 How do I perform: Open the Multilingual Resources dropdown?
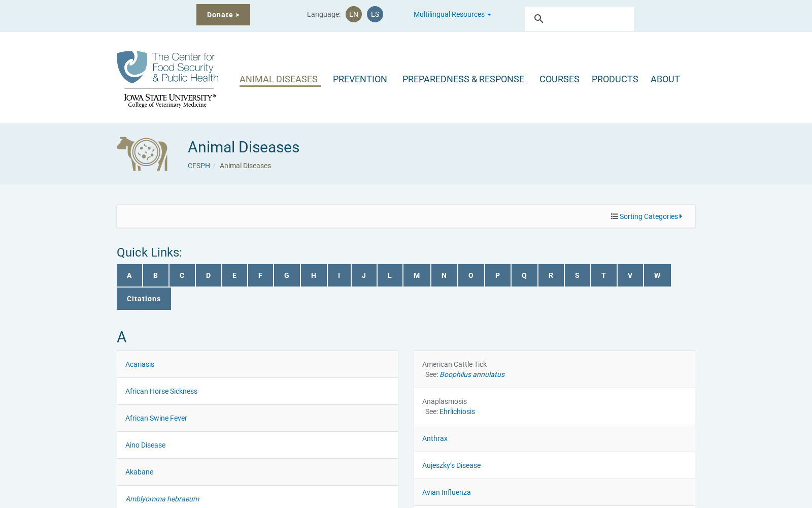(452, 14)
